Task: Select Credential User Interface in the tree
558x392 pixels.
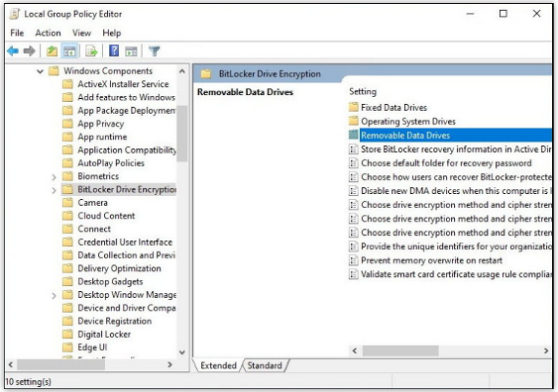Action: (x=125, y=242)
